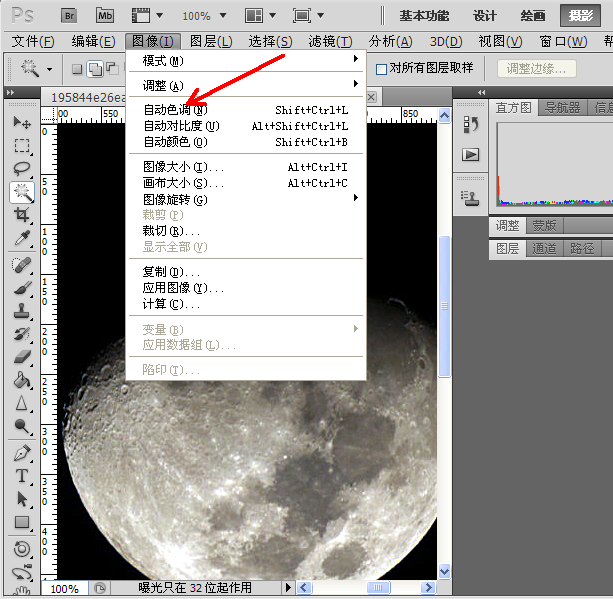Launch Adobe Bridge from Br icon
The height and width of the screenshot is (599, 613).
[x=69, y=16]
